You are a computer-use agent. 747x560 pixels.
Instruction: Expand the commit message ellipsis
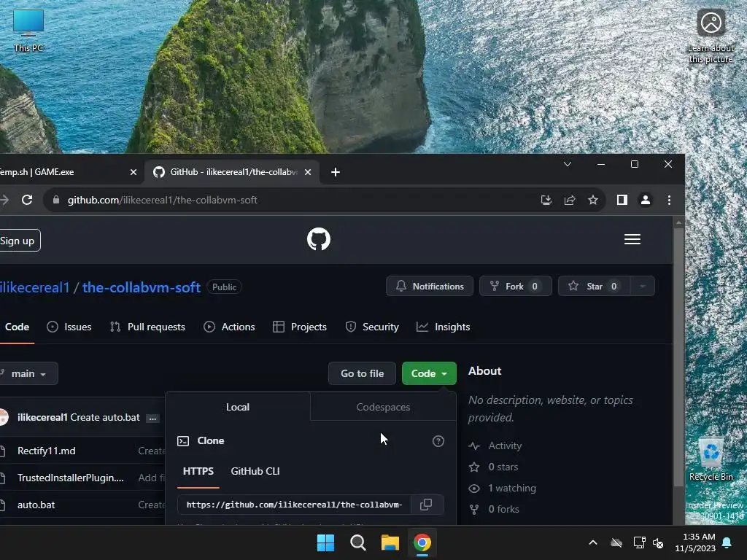pyautogui.click(x=152, y=418)
